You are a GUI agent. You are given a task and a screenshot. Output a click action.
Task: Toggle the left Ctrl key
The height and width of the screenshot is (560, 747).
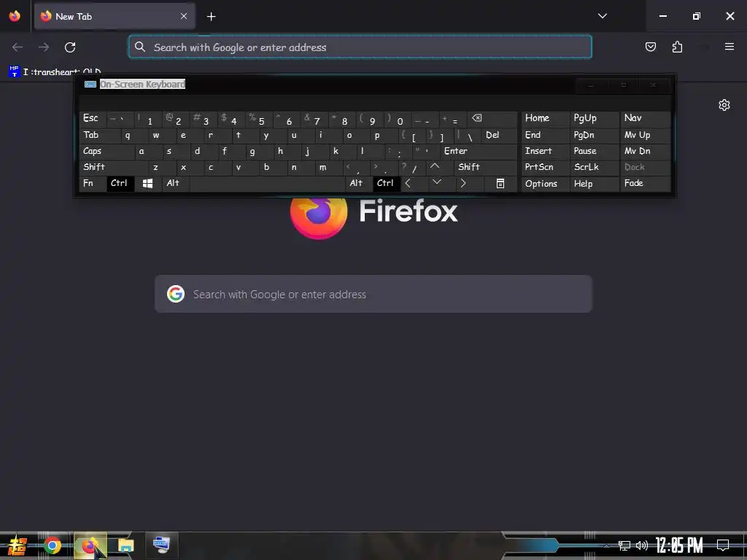pyautogui.click(x=120, y=183)
